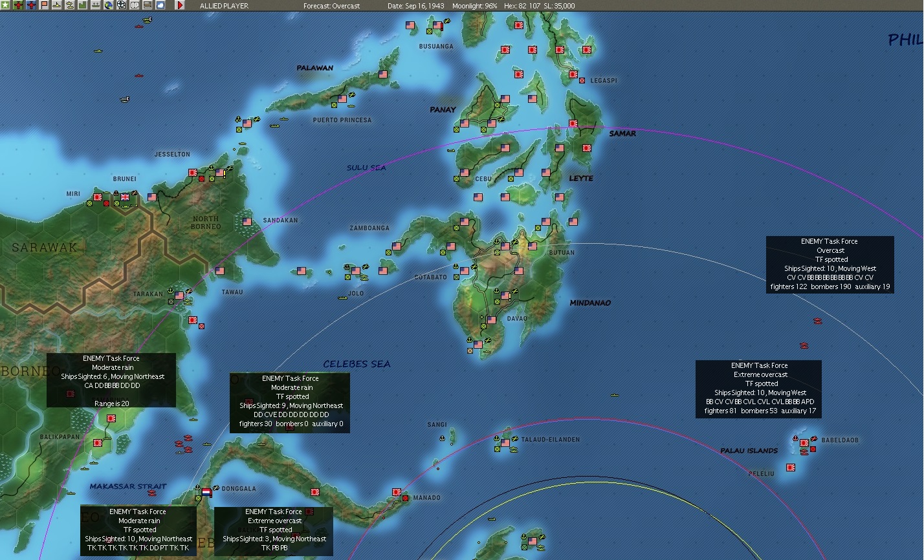Image resolution: width=924 pixels, height=560 pixels.
Task: Select the US flag base at Tarakan
Action: point(179,296)
